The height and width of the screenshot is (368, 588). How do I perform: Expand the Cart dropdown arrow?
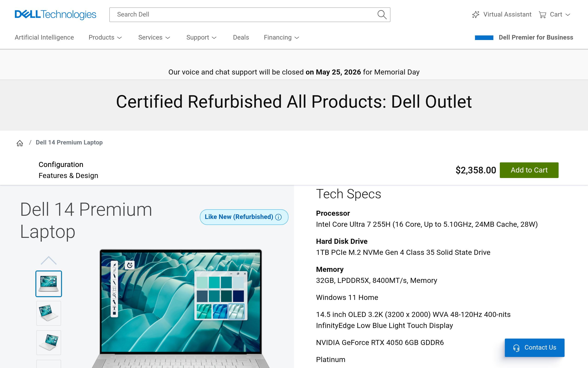pyautogui.click(x=568, y=15)
